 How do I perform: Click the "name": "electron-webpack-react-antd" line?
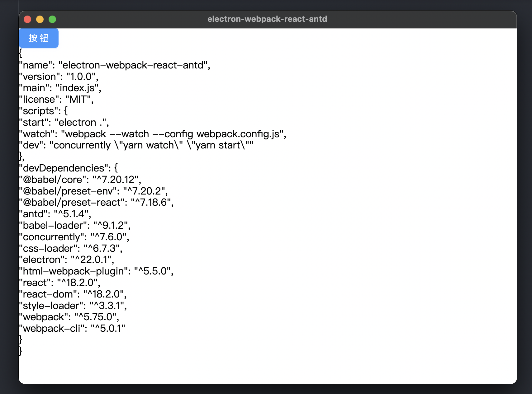[115, 65]
